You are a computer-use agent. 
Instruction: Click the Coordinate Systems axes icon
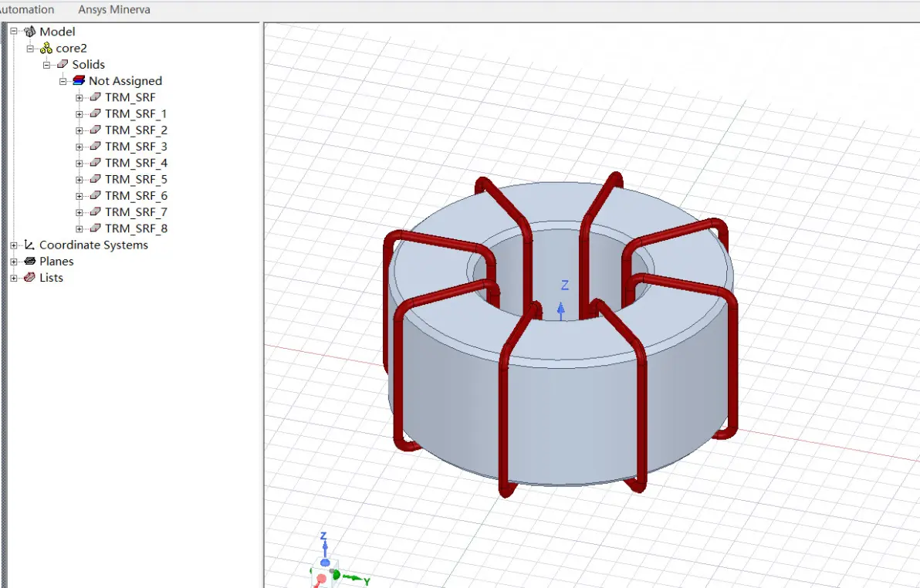(29, 245)
